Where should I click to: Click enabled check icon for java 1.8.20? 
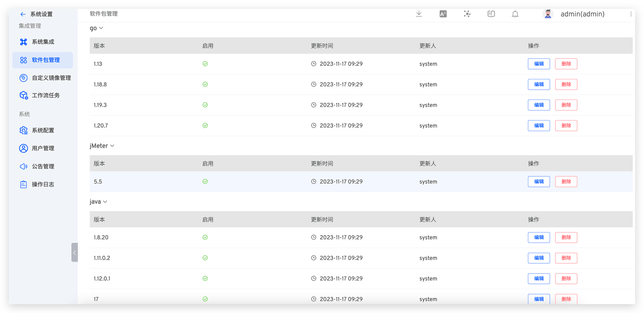205,237
